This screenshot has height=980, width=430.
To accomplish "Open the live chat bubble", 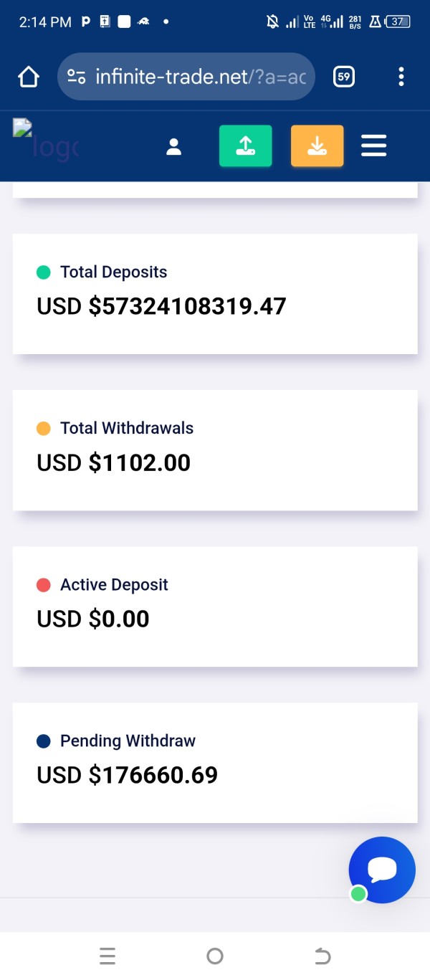I will pyautogui.click(x=382, y=870).
